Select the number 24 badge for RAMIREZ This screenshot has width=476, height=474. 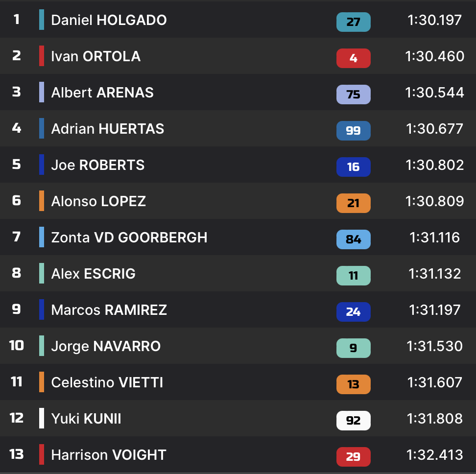click(x=353, y=312)
